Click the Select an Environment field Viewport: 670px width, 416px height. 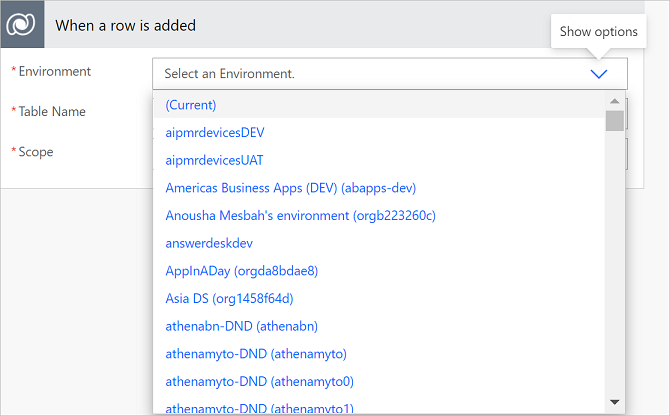pyautogui.click(x=370, y=73)
